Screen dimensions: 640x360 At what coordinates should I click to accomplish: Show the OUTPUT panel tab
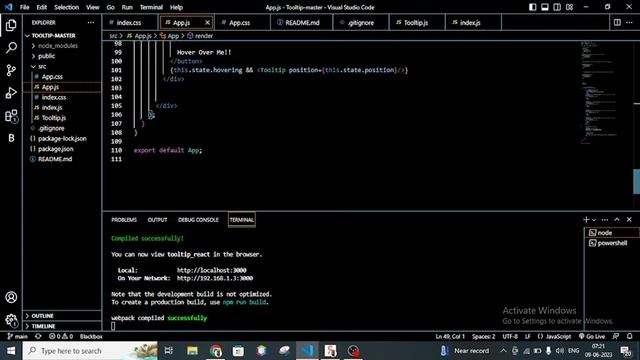point(157,220)
